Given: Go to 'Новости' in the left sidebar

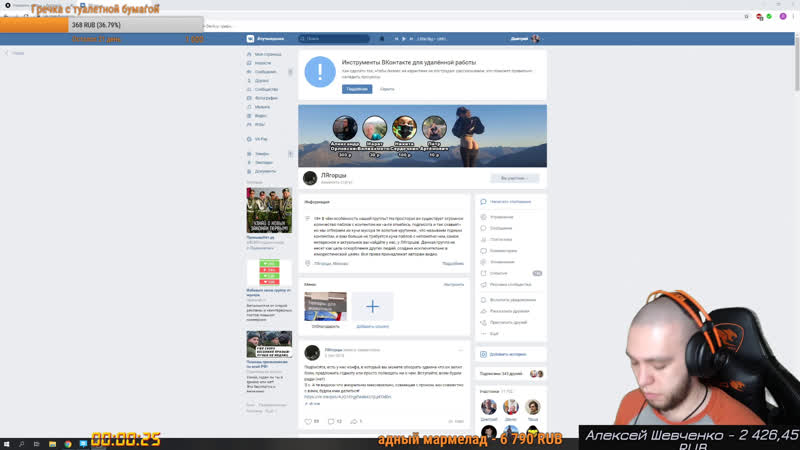Looking at the screenshot, I should [x=263, y=62].
